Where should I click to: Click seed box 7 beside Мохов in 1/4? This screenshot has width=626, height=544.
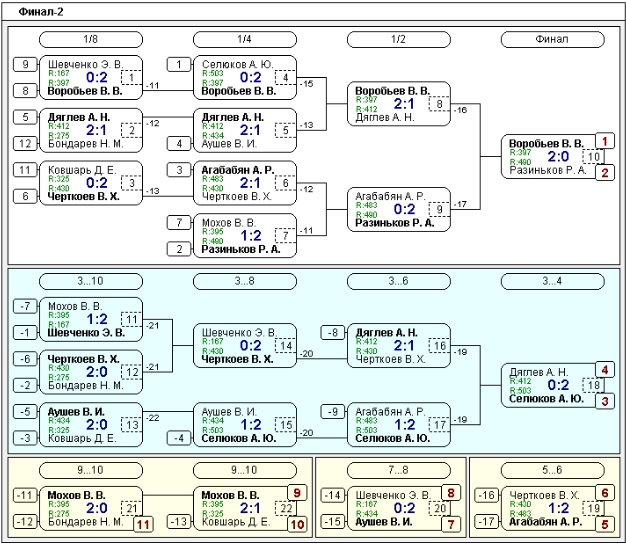pos(179,222)
